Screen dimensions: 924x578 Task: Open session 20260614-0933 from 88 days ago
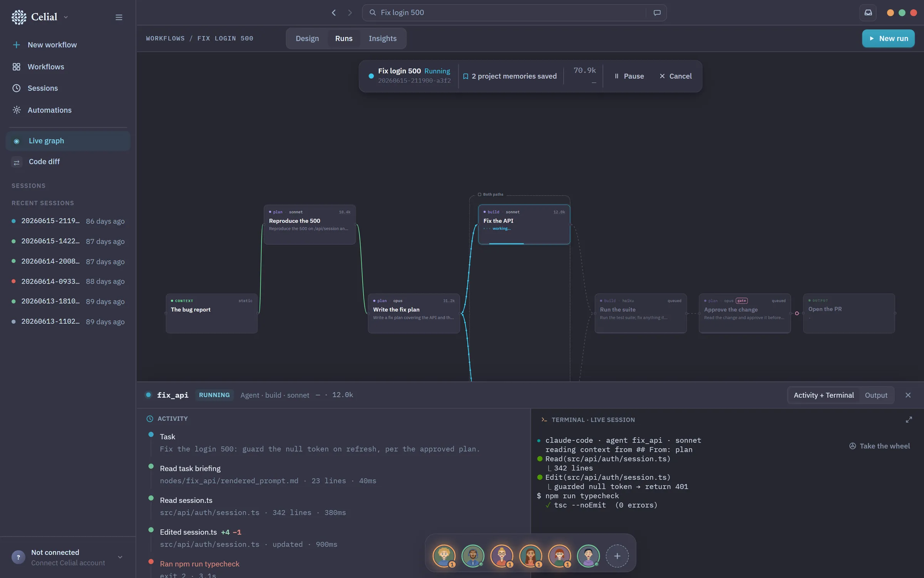pyautogui.click(x=68, y=281)
